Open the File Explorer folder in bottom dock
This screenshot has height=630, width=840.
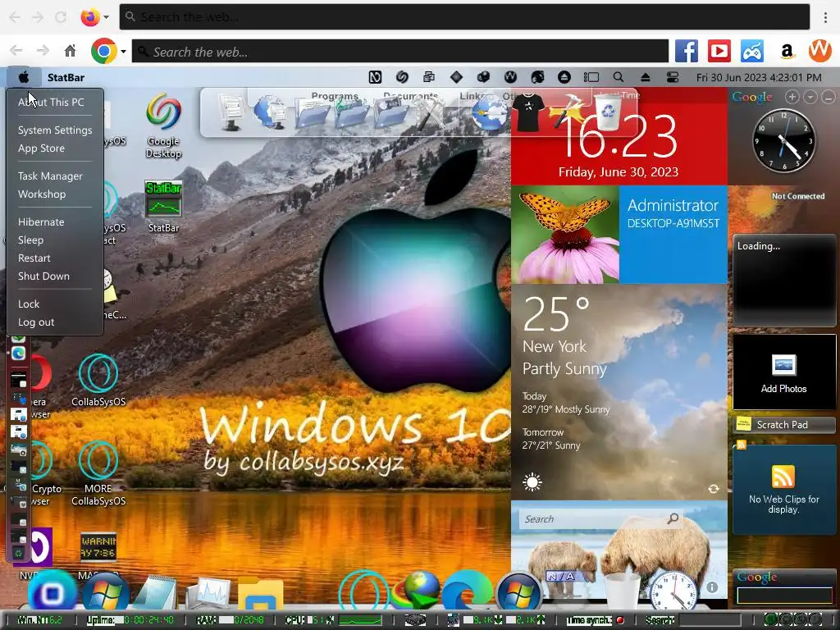click(x=260, y=595)
